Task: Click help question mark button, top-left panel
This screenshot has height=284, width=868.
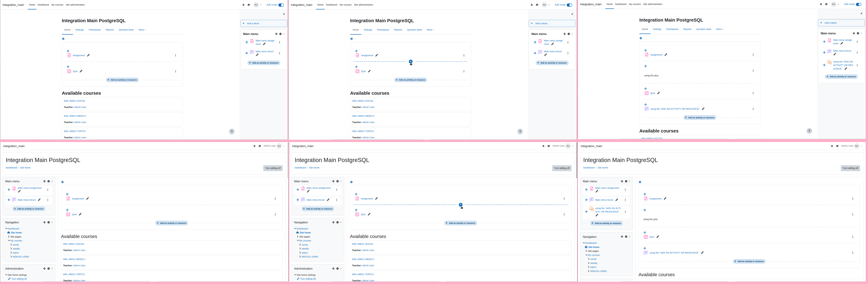Action: pos(232,132)
